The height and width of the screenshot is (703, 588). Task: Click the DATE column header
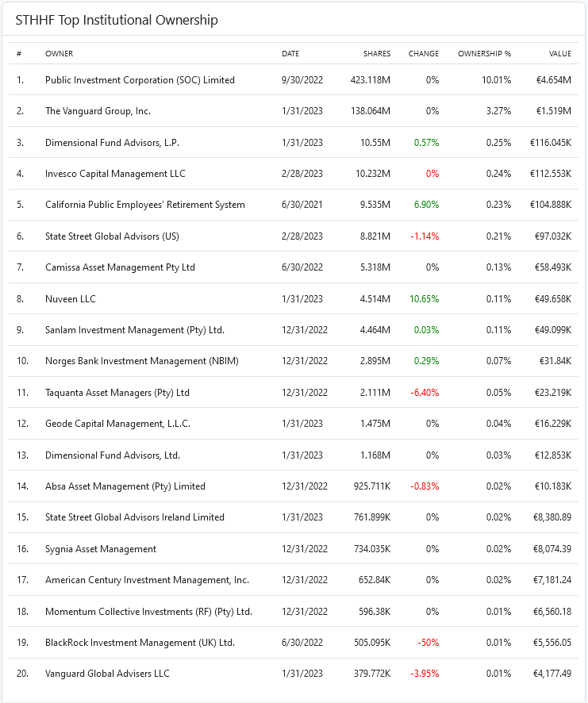point(290,54)
